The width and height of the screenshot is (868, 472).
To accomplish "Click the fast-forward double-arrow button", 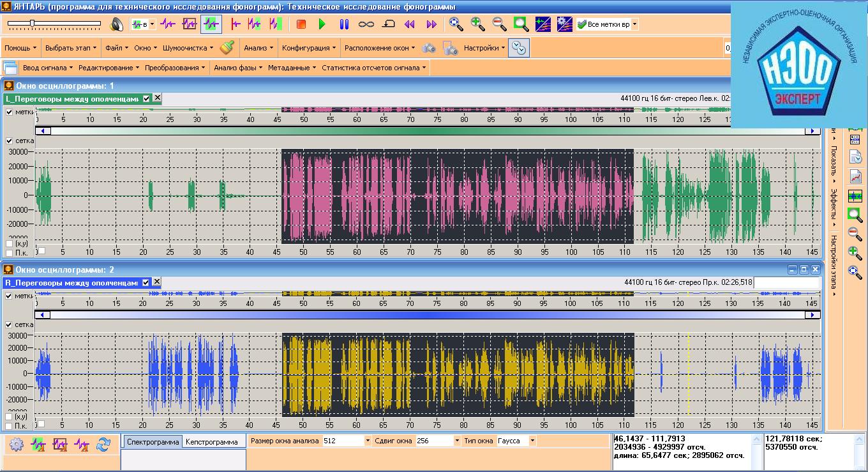I will [431, 24].
